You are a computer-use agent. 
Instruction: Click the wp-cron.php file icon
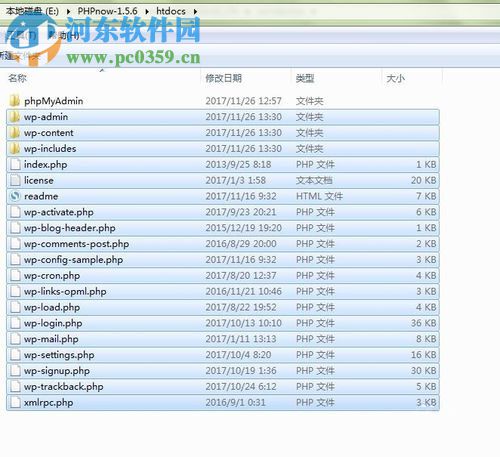click(15, 276)
